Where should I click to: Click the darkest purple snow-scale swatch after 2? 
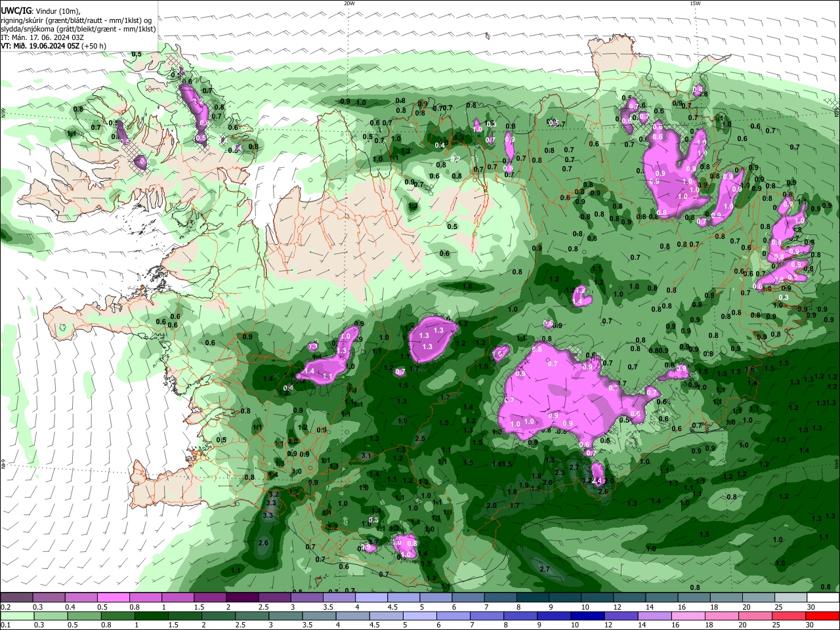242,598
